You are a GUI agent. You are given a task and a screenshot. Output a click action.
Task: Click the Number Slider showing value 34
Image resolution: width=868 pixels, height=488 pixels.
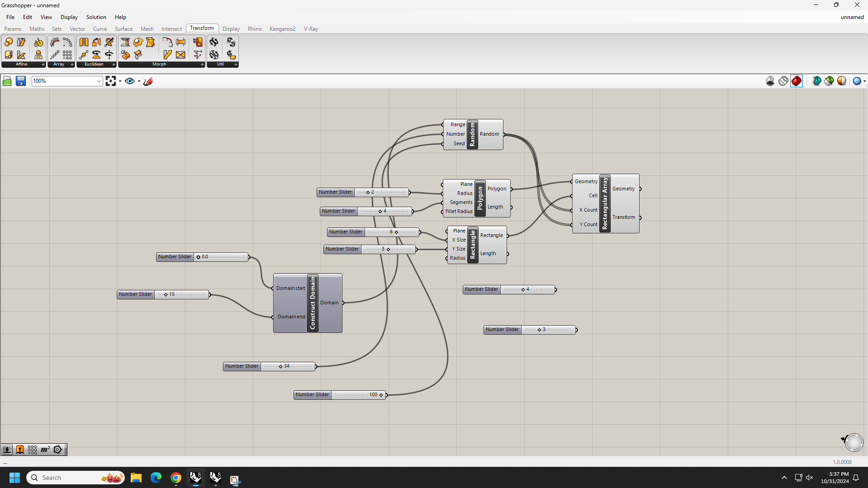[x=270, y=366]
